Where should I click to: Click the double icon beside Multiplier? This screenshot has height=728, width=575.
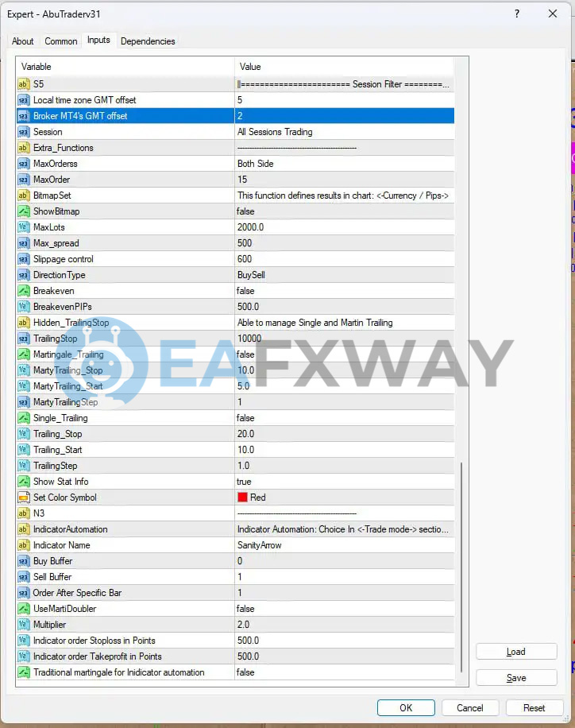coord(23,625)
